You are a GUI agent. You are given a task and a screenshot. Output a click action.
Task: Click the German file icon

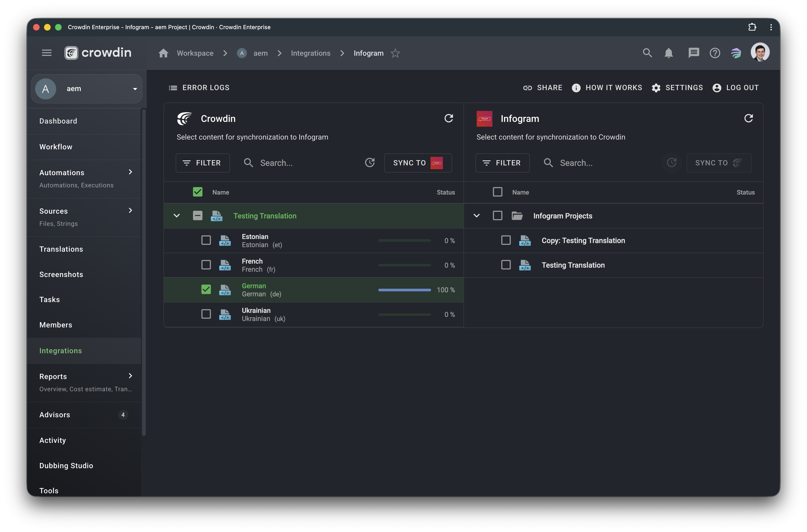[225, 290]
